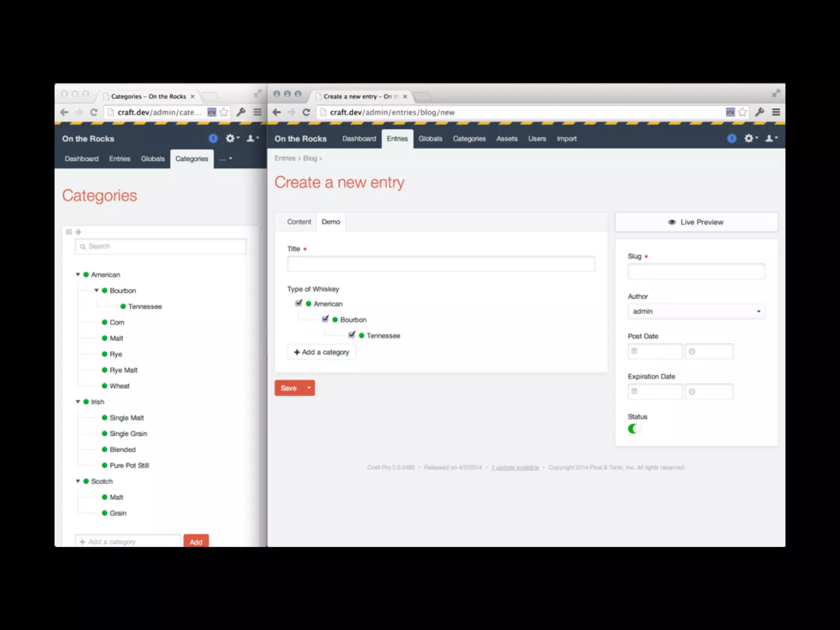Switch to the Content tab
Screen dimensions: 840x630
[299, 222]
